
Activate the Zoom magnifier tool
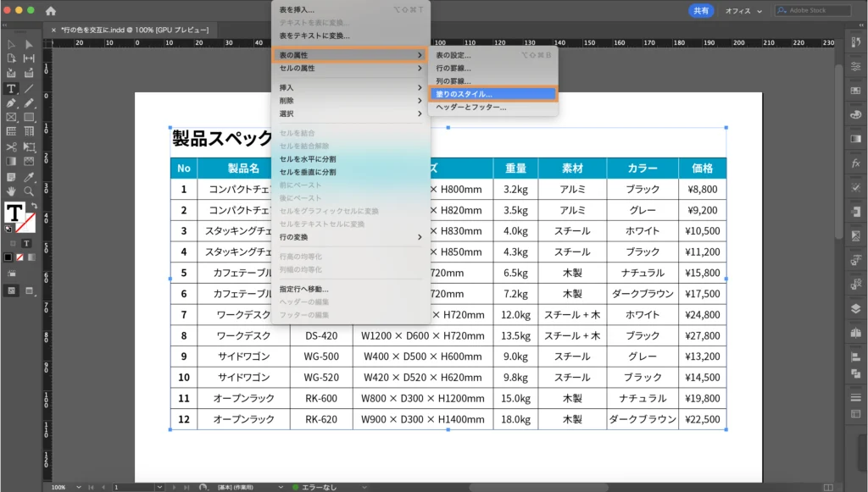point(29,191)
